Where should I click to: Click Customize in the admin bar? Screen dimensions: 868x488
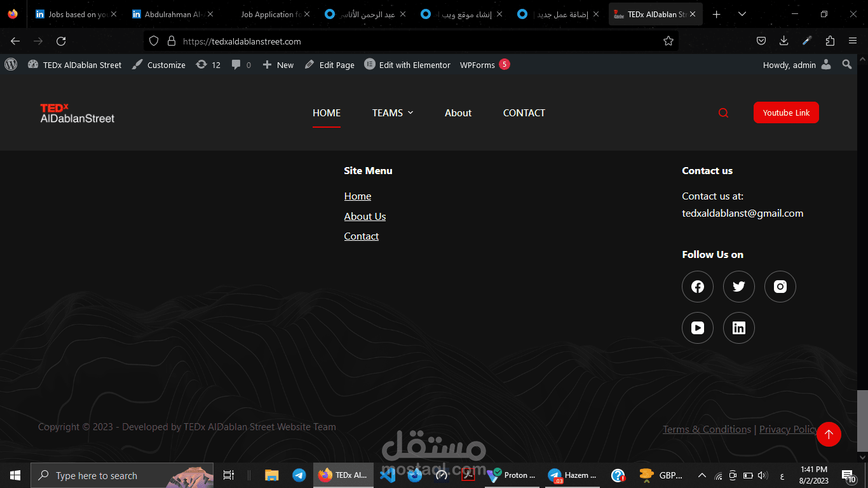pos(159,65)
